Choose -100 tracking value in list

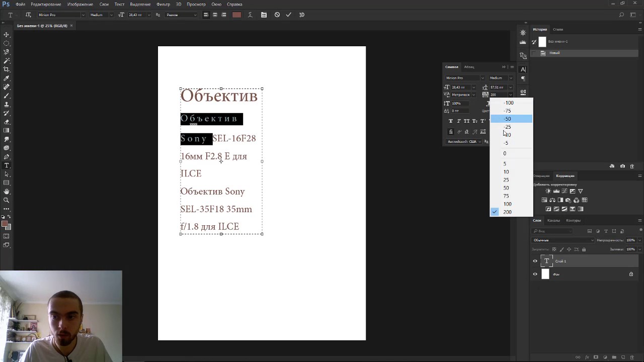pyautogui.click(x=511, y=103)
